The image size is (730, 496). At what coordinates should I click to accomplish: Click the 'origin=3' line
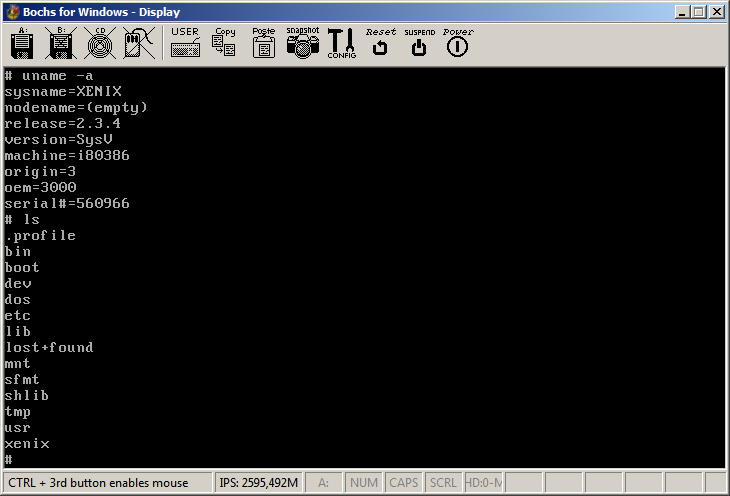click(x=40, y=172)
